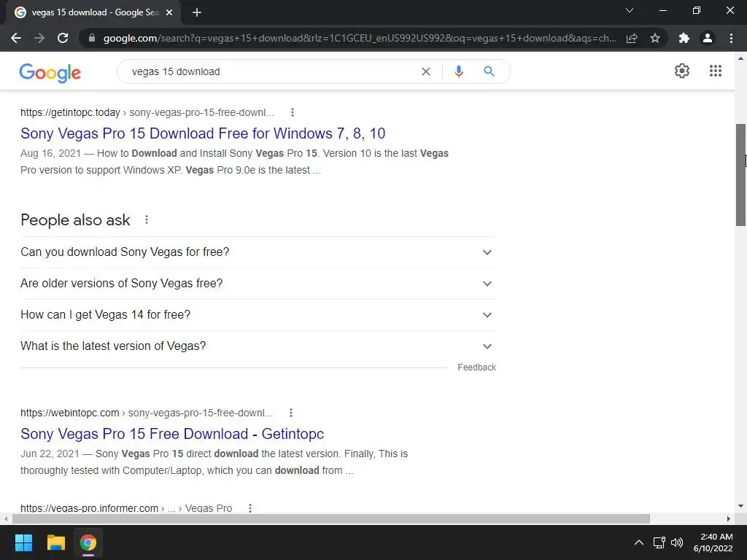Submit search with magnifier icon
Image resolution: width=747 pixels, height=560 pixels.
pyautogui.click(x=489, y=71)
